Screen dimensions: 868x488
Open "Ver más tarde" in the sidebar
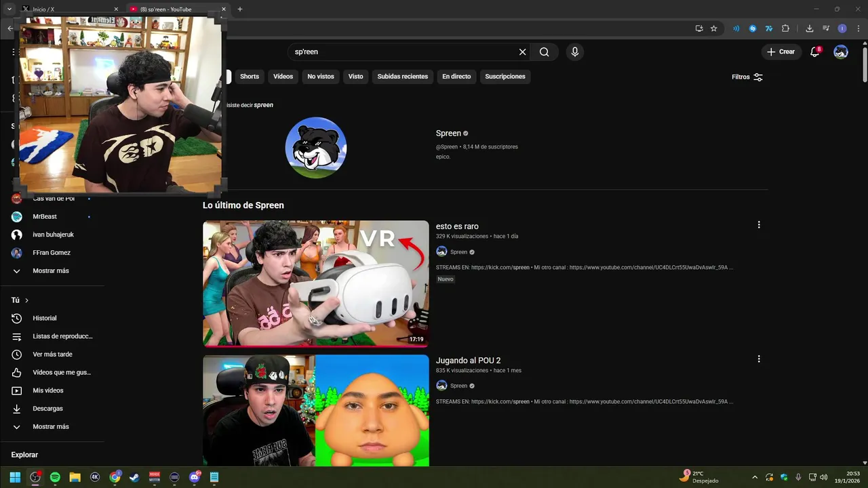pos(52,354)
